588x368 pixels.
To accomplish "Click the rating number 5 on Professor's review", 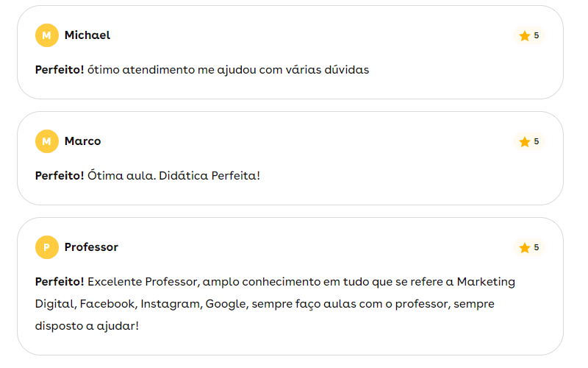I will [537, 247].
